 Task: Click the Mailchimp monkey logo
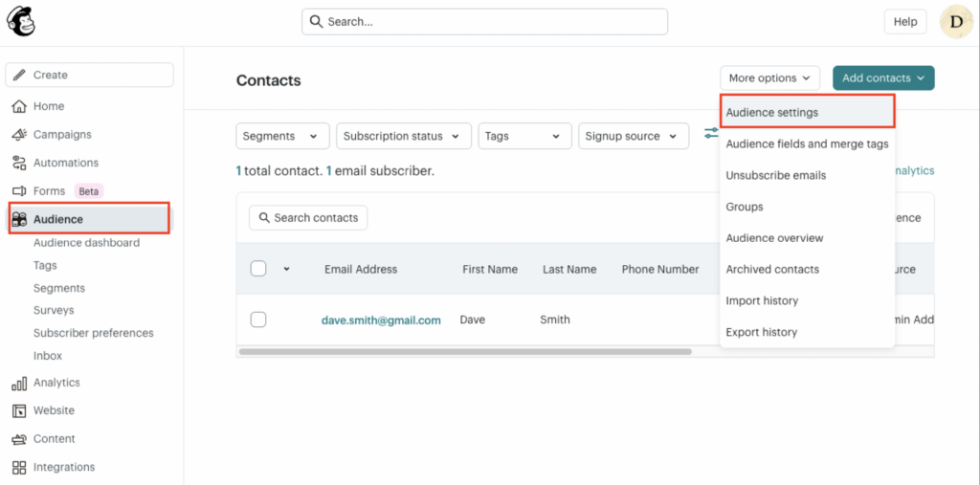(21, 21)
